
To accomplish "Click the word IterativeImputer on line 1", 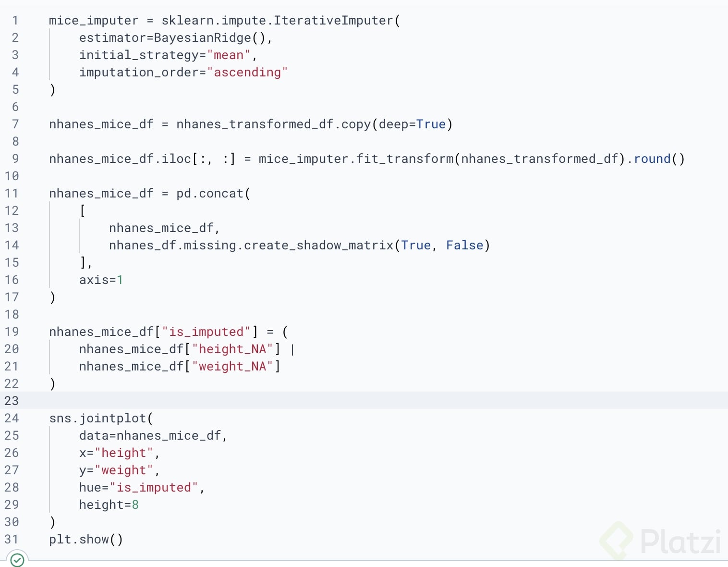I will tap(334, 21).
